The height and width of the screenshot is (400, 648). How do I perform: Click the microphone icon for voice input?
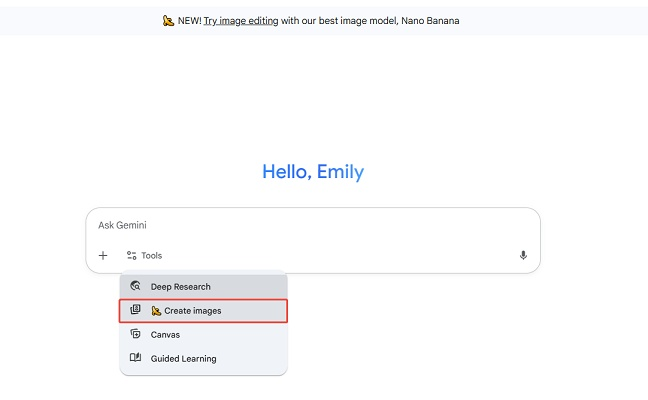(523, 256)
